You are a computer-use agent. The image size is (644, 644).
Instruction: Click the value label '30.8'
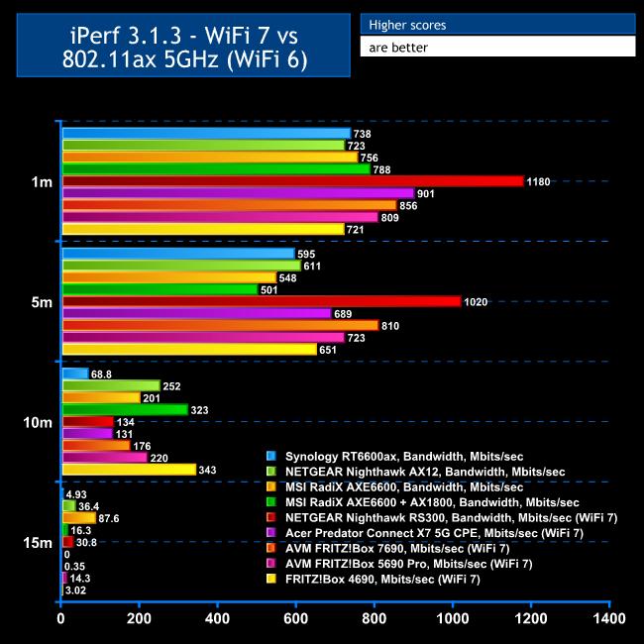86,542
